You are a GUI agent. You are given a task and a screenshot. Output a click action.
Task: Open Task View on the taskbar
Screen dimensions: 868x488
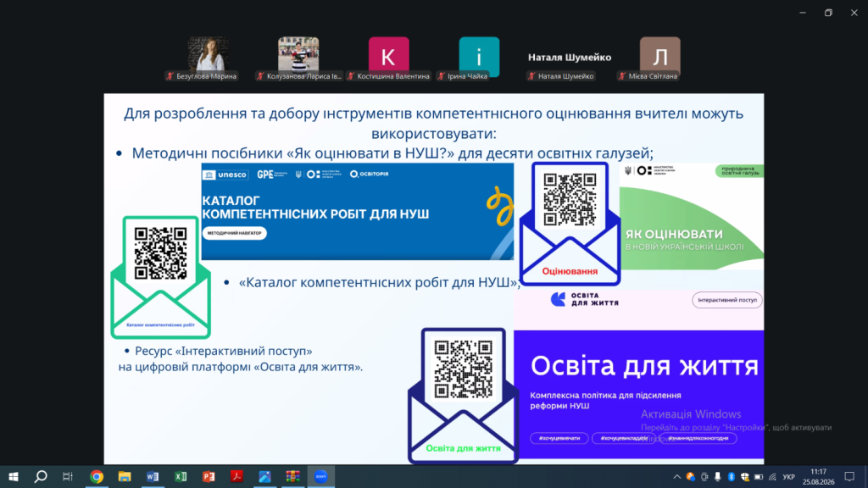[x=68, y=476]
